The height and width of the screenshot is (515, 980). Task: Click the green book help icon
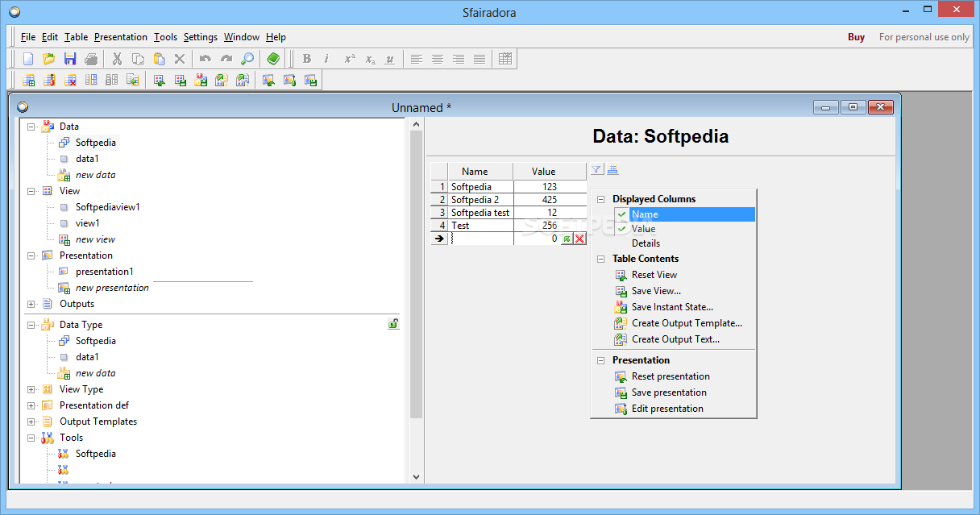pyautogui.click(x=273, y=59)
